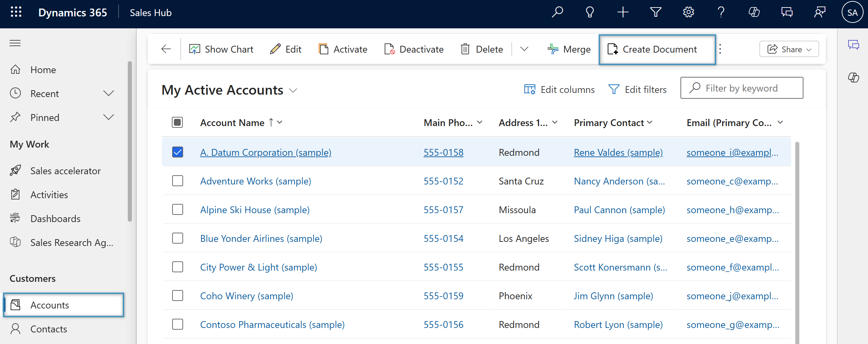Click the search magnifier icon in header

coord(557,12)
